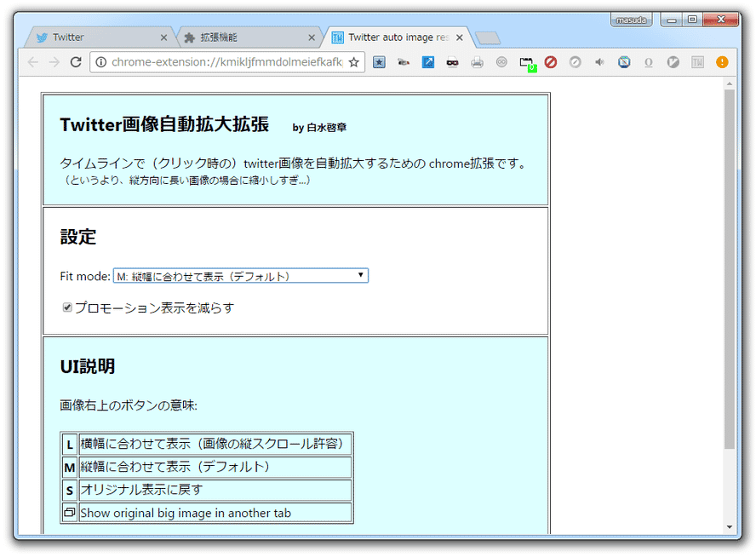Toggle プロモーション表示を減らす checkbox
The image size is (756, 557).
point(67,307)
